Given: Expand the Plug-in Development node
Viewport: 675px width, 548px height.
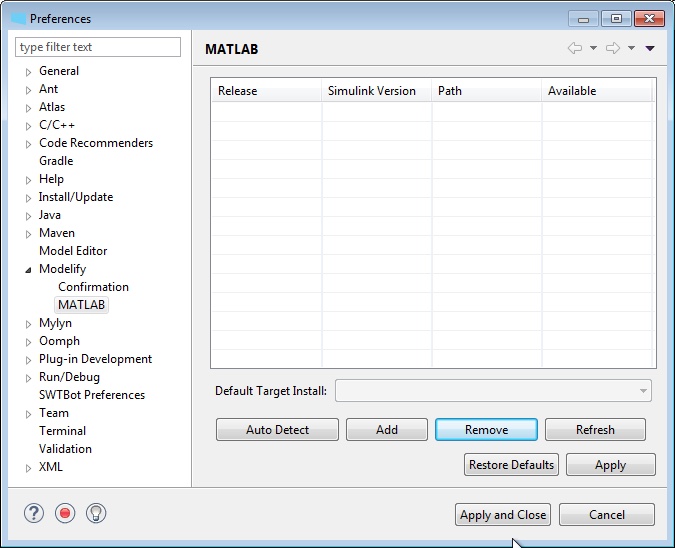Looking at the screenshot, I should 28,360.
